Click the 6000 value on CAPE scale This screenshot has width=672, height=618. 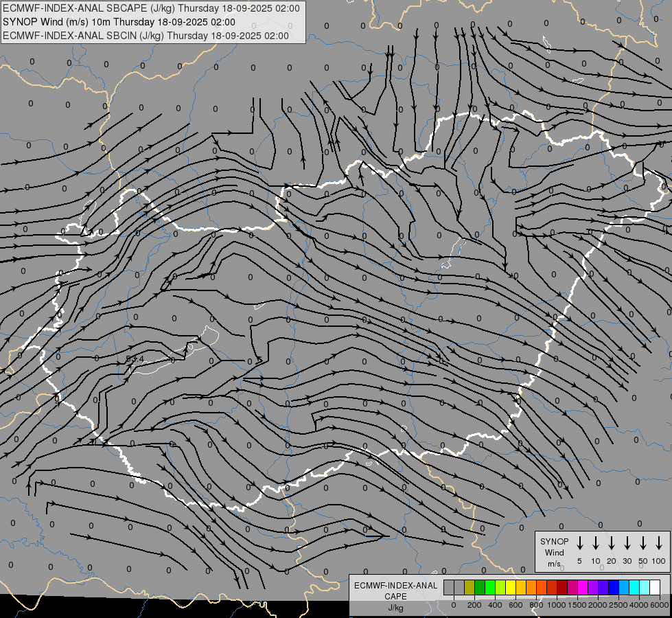coord(660,605)
